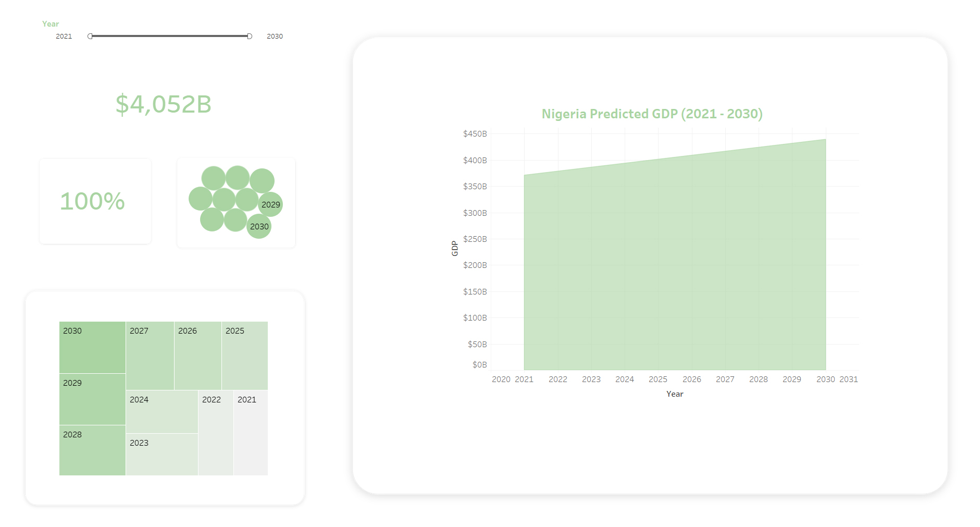Select the 2030 tile in the treemap
Viewport: 980px width, 527px height.
(x=92, y=347)
